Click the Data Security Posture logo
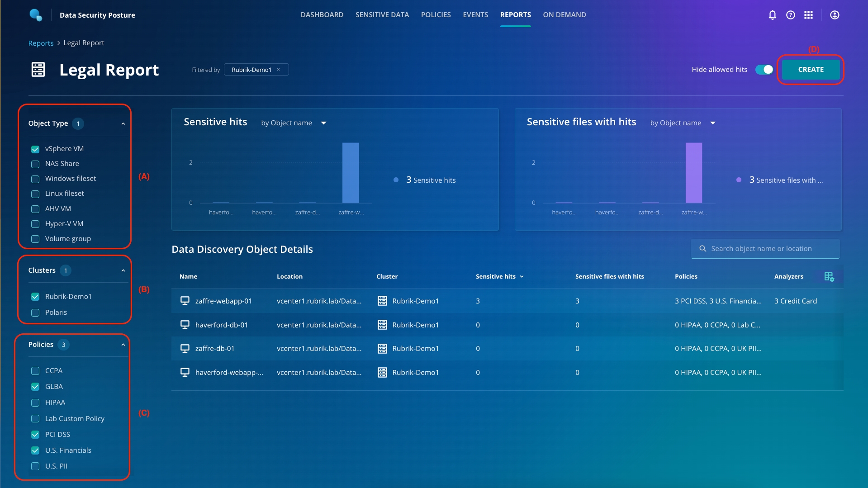Image resolution: width=868 pixels, height=488 pixels. 36,15
